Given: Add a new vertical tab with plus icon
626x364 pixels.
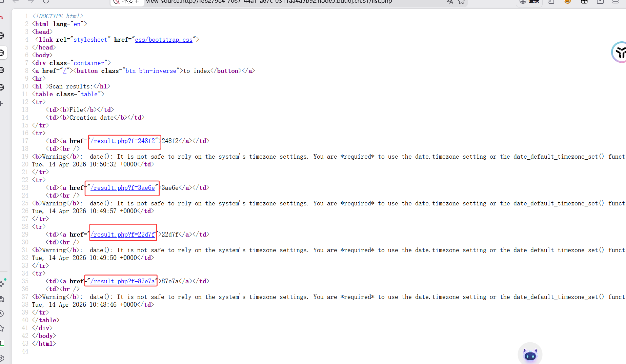Looking at the screenshot, I should pyautogui.click(x=2, y=104).
